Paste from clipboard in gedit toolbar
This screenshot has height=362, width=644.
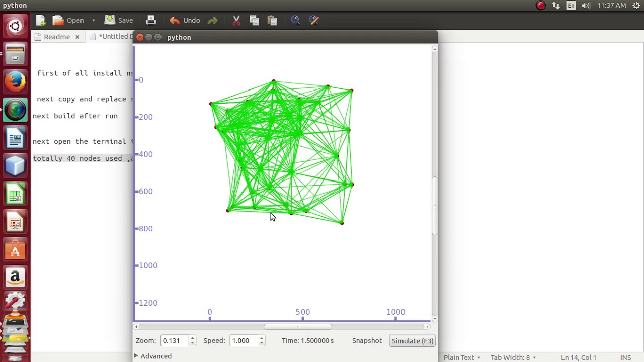272,21
